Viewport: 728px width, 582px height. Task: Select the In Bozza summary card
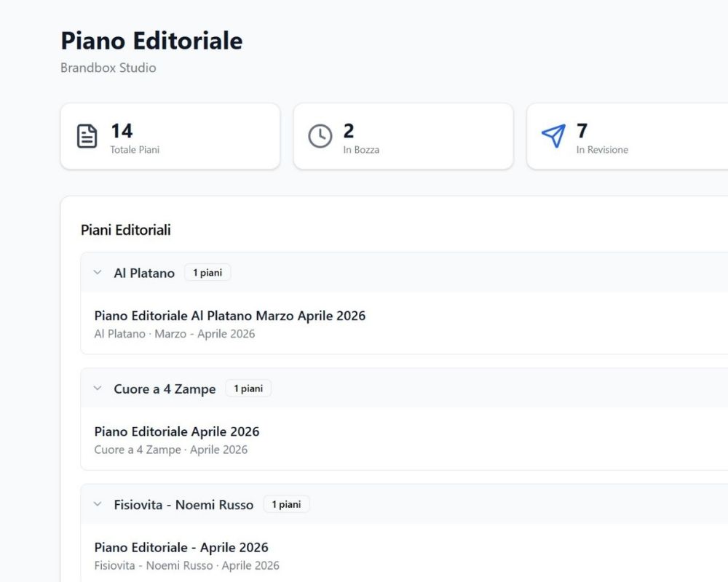point(403,136)
